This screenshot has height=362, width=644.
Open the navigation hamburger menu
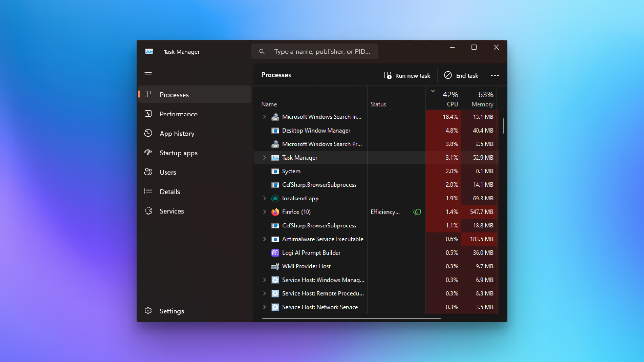[148, 75]
